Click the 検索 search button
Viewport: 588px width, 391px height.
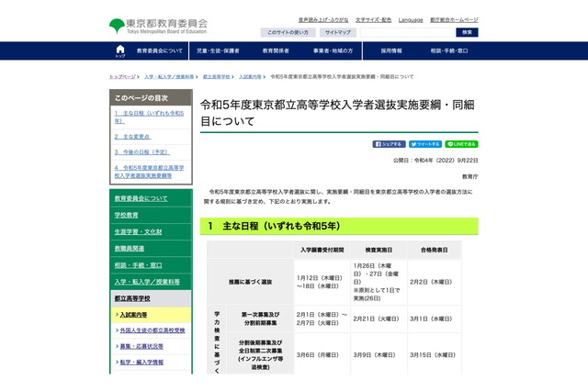(467, 33)
